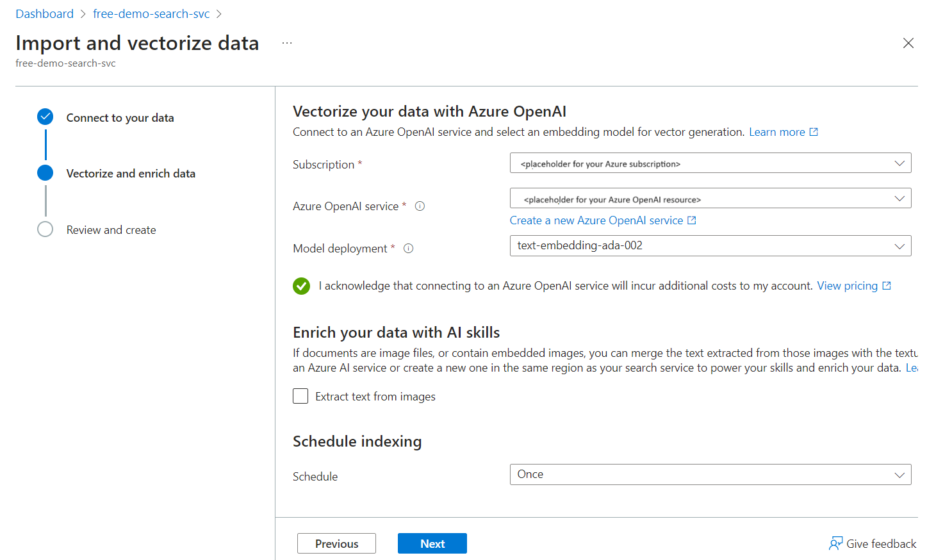The image size is (927, 560).
Task: Go to the Dashboard breadcrumb
Action: pyautogui.click(x=44, y=13)
